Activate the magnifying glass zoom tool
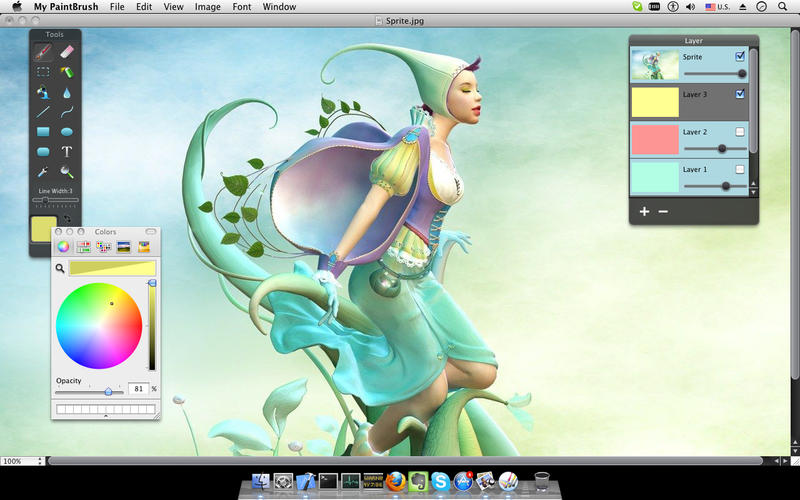Viewport: 800px width, 500px height. point(67,172)
